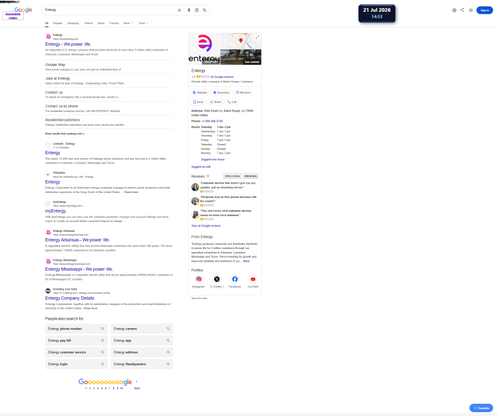Open the myEntergy result link
The height and width of the screenshot is (416, 500).
[x=56, y=211]
